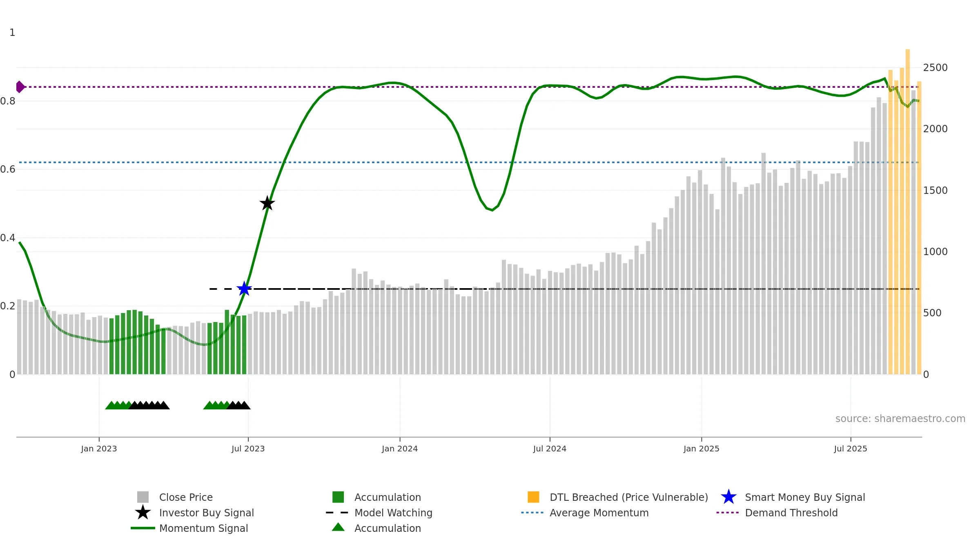Toggle the green Accumulation square legend swatch

(x=338, y=497)
